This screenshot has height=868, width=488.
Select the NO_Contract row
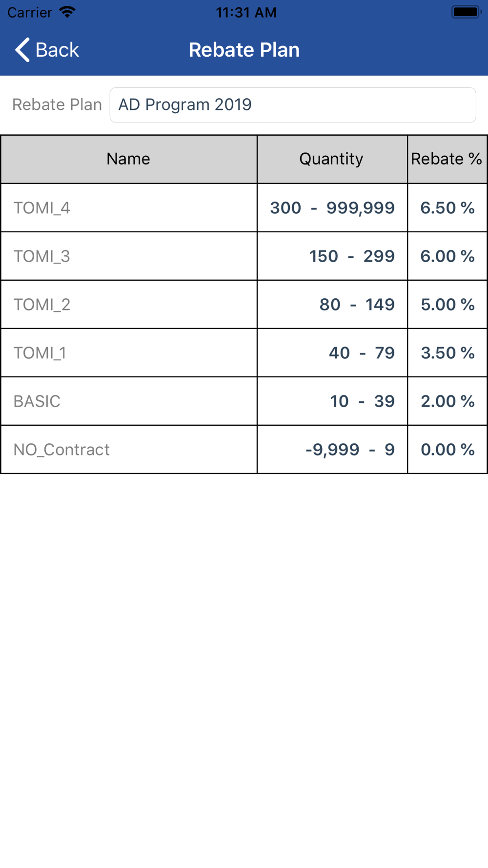[x=244, y=449]
